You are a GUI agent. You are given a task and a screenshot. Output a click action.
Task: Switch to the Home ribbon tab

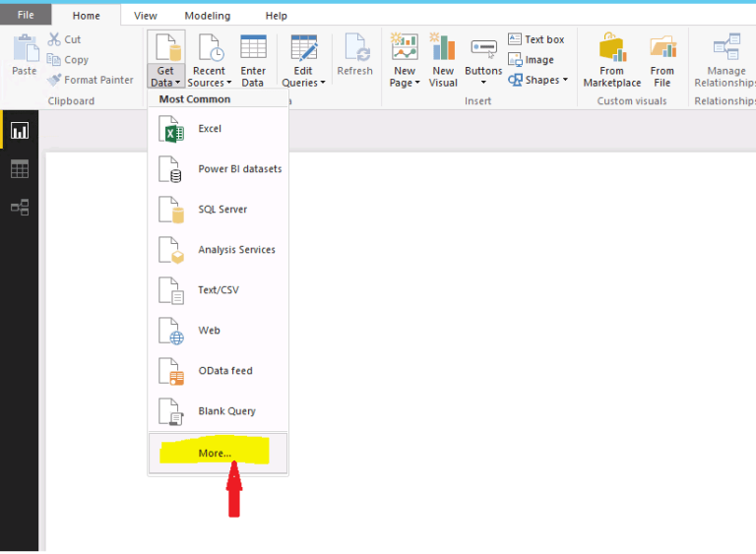[87, 16]
